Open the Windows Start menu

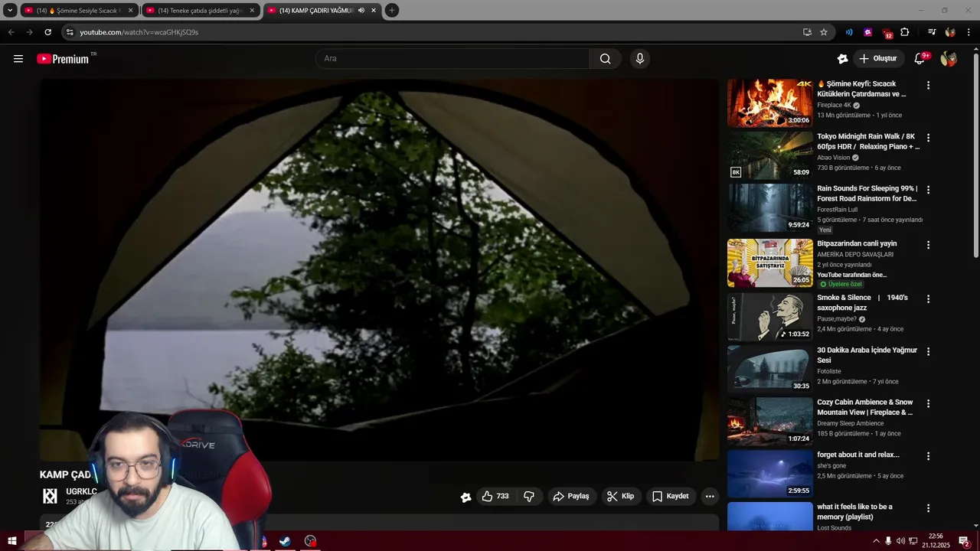(11, 541)
